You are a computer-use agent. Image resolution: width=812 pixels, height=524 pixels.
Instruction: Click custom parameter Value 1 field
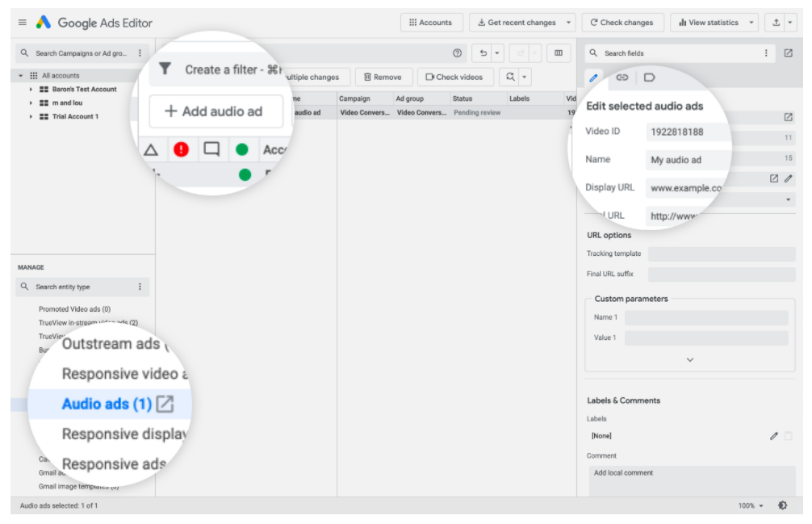point(706,337)
